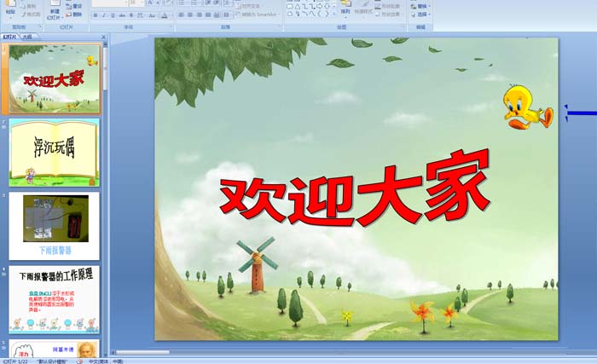Click the Format Painter (格式刷) tool
Viewport: 597px width, 364px height.
(31, 14)
